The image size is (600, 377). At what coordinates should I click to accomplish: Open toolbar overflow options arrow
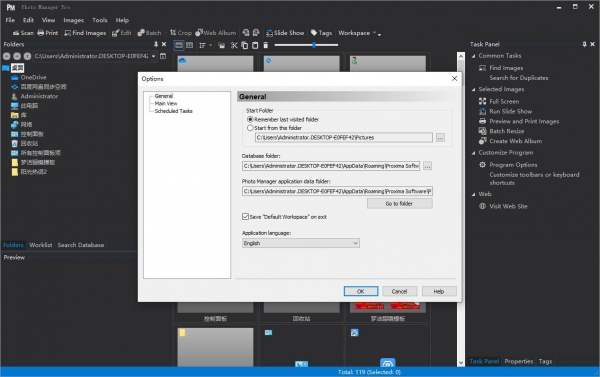[380, 34]
